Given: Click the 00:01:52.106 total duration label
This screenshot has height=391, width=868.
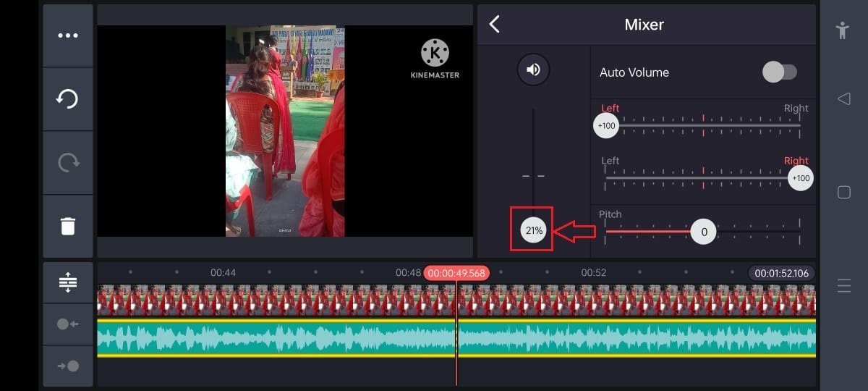Looking at the screenshot, I should point(781,273).
